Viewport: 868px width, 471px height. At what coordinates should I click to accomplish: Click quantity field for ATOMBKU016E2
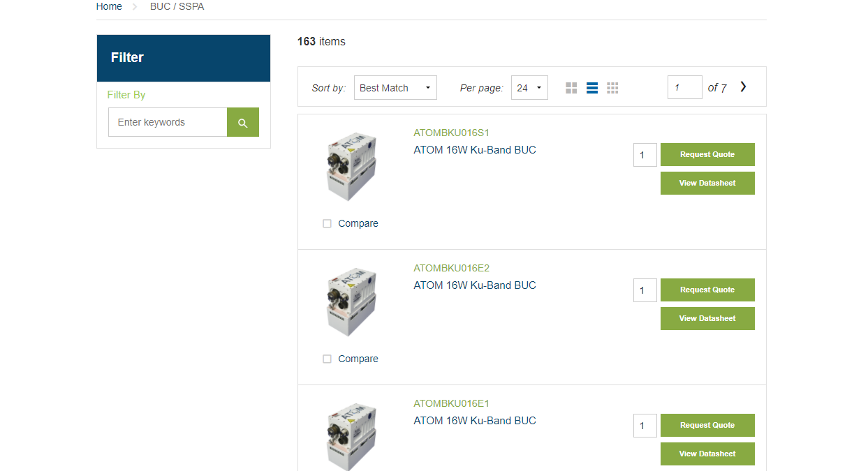click(x=645, y=290)
